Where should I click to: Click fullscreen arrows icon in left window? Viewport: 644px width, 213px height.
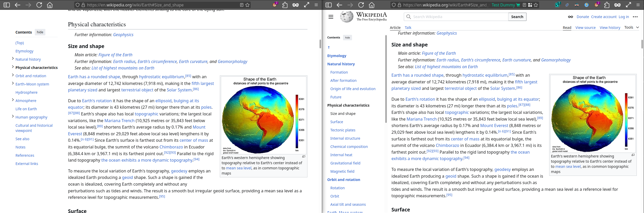(x=306, y=5)
